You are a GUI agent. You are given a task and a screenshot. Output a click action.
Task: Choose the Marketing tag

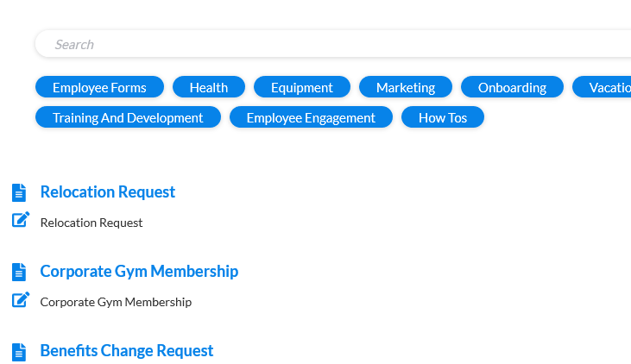tap(405, 87)
